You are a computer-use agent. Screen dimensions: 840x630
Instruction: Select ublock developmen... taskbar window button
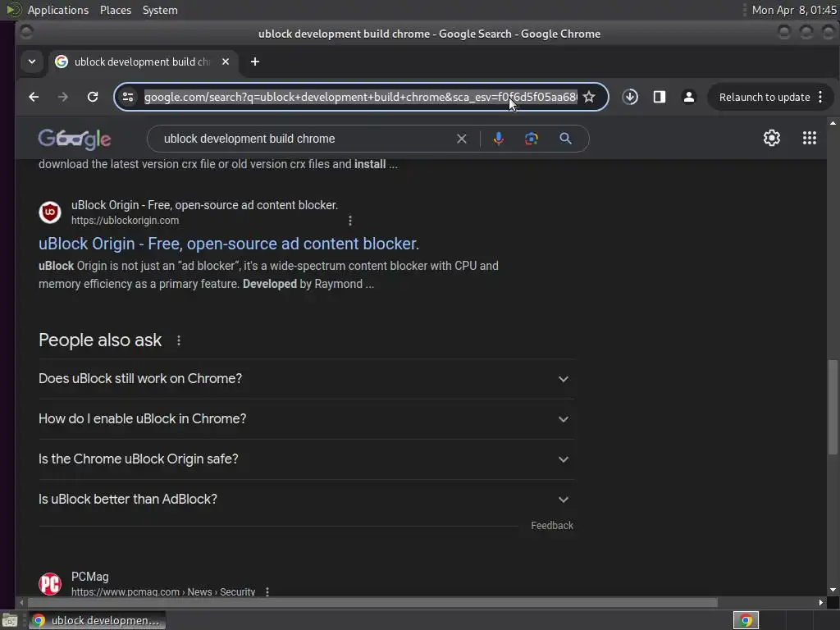click(x=97, y=620)
